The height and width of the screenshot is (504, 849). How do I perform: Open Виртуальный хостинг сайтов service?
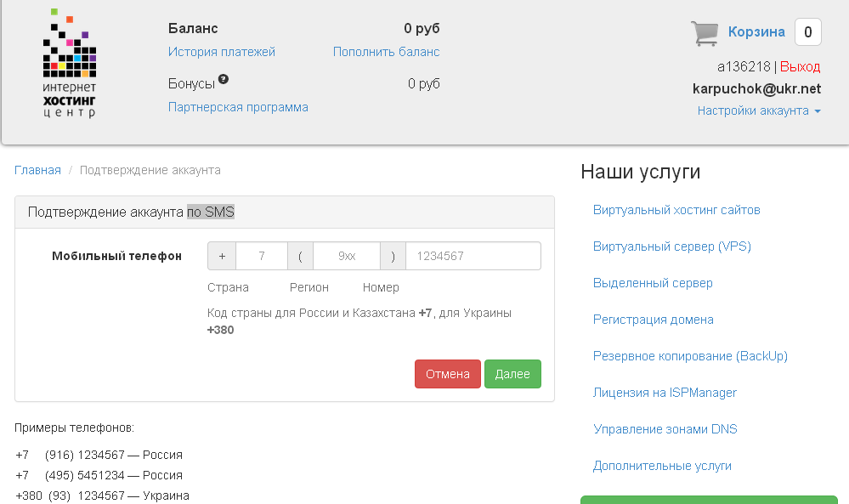coord(676,210)
